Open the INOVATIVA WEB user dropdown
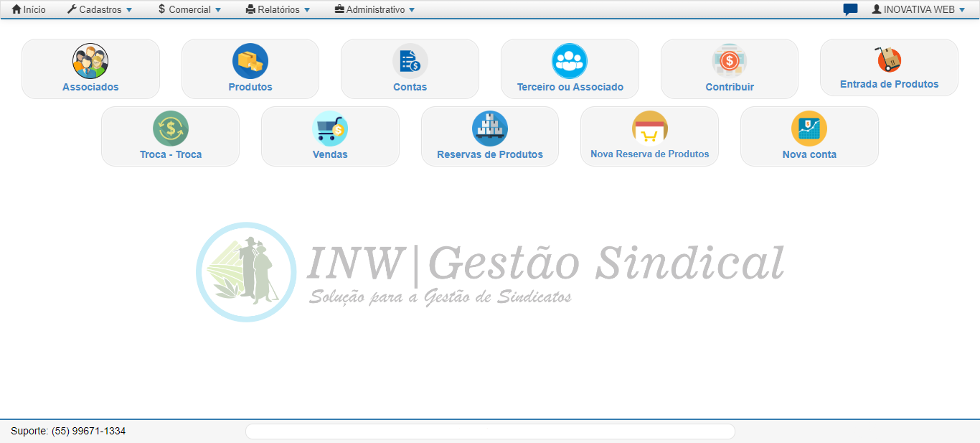 918,10
